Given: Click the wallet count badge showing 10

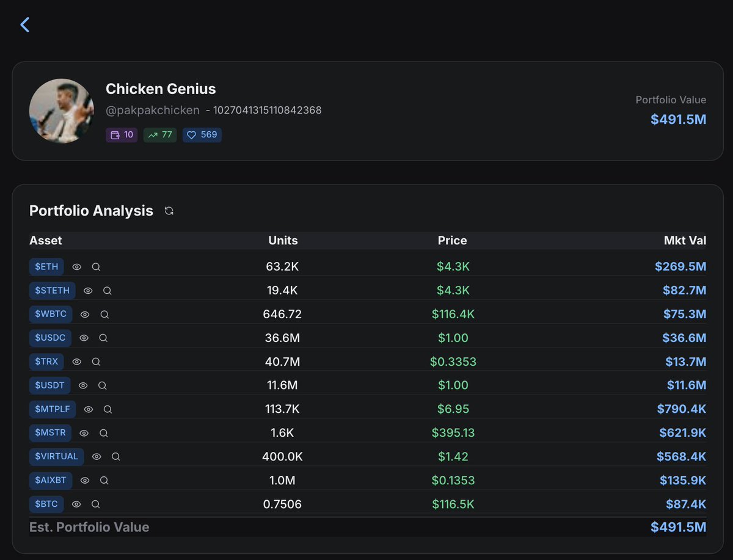Looking at the screenshot, I should click(122, 134).
